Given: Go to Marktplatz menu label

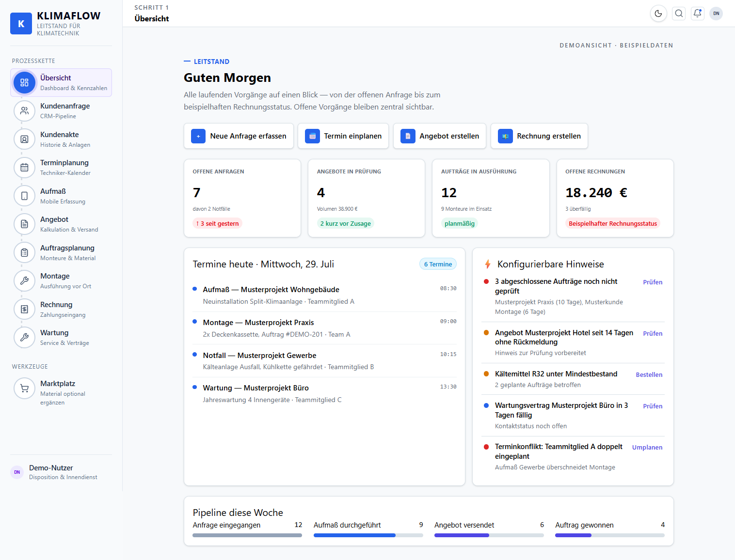Looking at the screenshot, I should 58,384.
